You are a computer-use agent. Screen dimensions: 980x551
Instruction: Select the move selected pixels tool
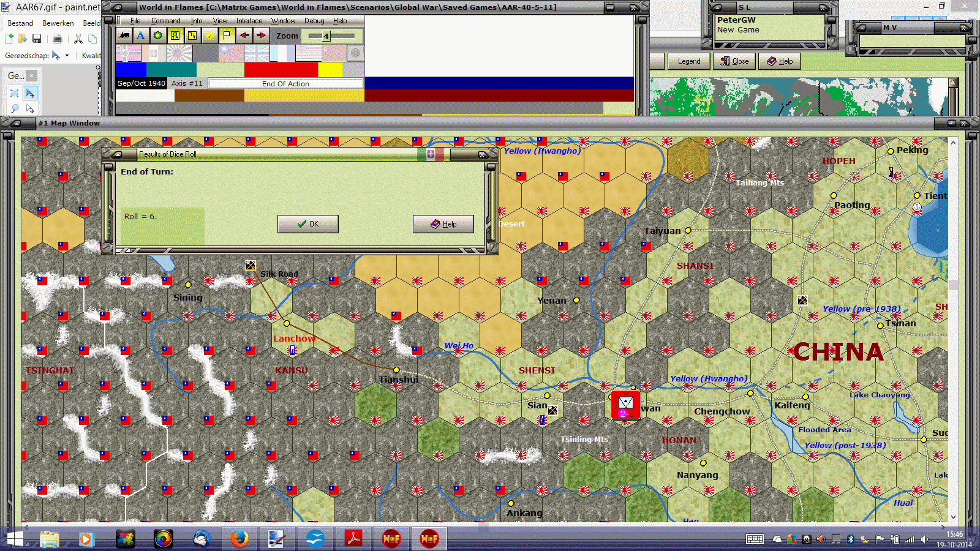click(30, 93)
